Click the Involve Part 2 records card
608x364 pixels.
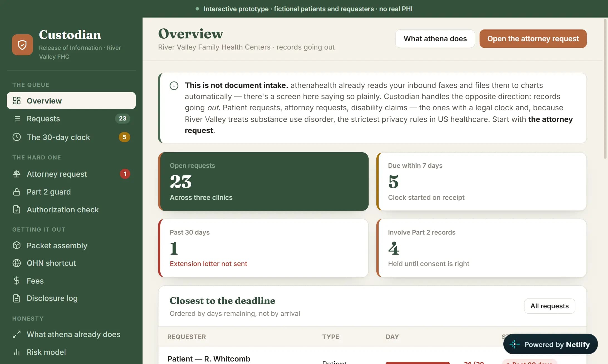[481, 248]
